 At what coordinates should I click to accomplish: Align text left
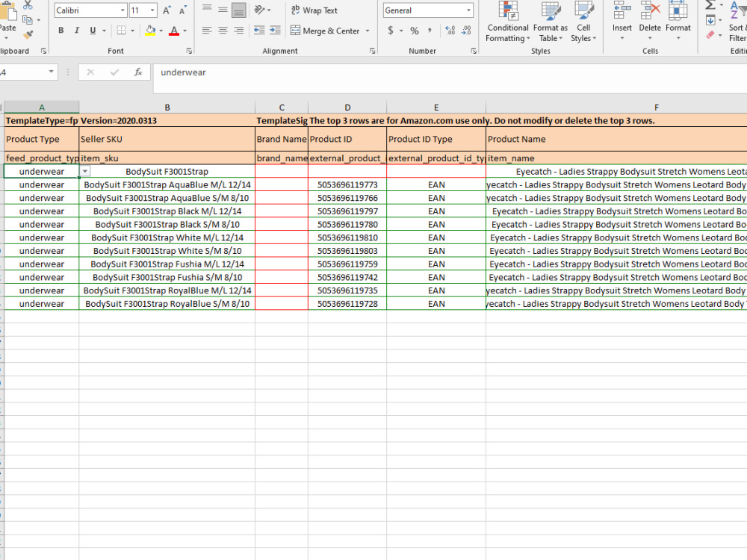click(x=207, y=31)
